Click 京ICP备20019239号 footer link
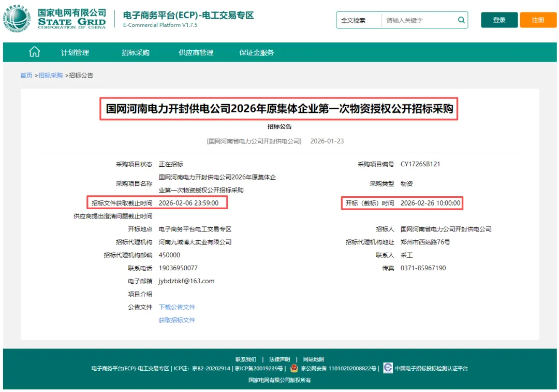This screenshot has height=392, width=559. pos(259,369)
